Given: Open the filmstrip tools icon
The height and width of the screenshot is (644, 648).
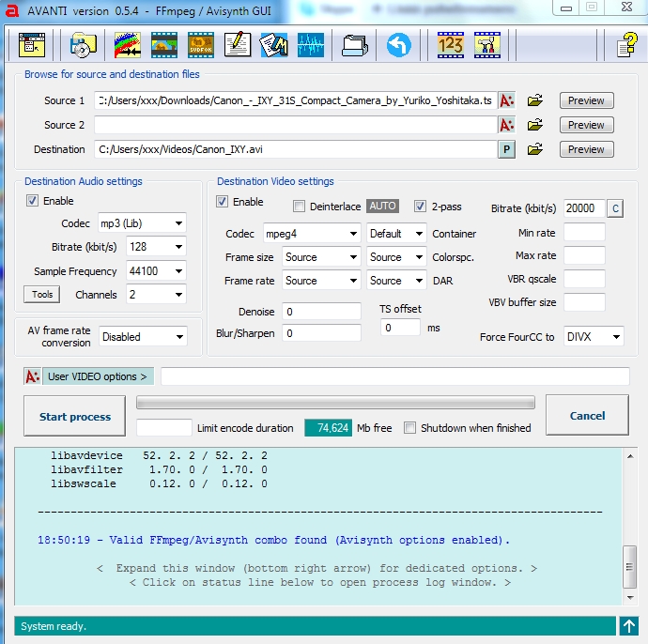Looking at the screenshot, I should (x=487, y=45).
